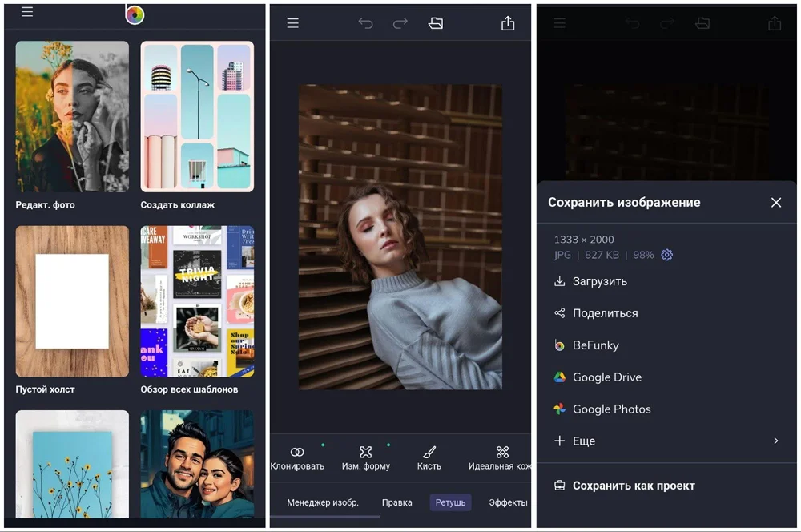Select the Клонировать clone tool
The width and height of the screenshot is (801, 532).
[297, 457]
